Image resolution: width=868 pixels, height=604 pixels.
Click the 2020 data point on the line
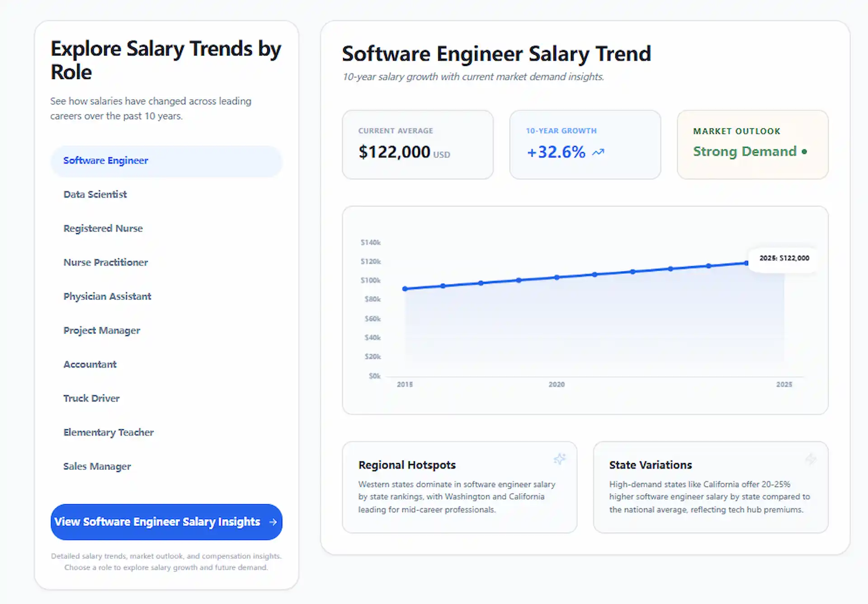pyautogui.click(x=557, y=277)
